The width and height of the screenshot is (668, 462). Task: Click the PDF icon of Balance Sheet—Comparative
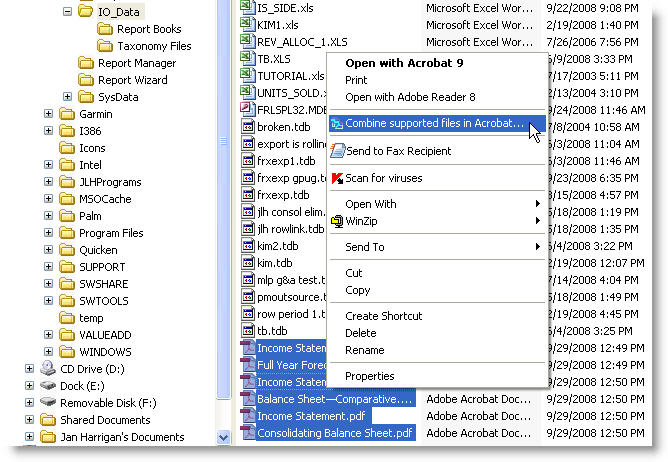click(x=248, y=398)
